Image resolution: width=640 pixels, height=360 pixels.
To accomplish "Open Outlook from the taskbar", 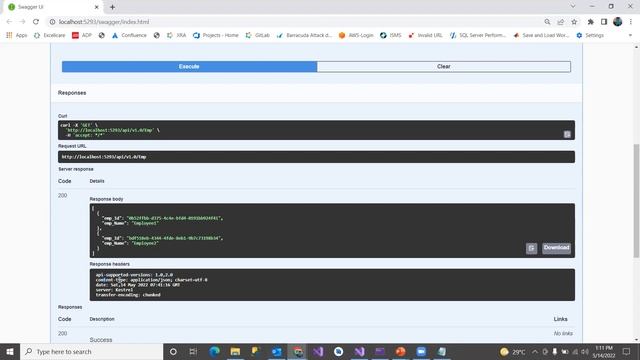I will tap(277, 351).
